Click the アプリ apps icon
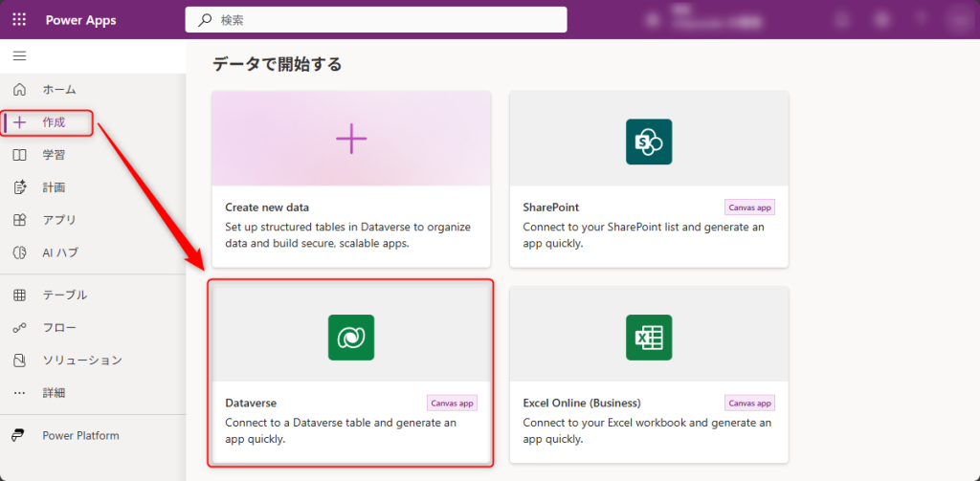The image size is (980, 481). (19, 220)
